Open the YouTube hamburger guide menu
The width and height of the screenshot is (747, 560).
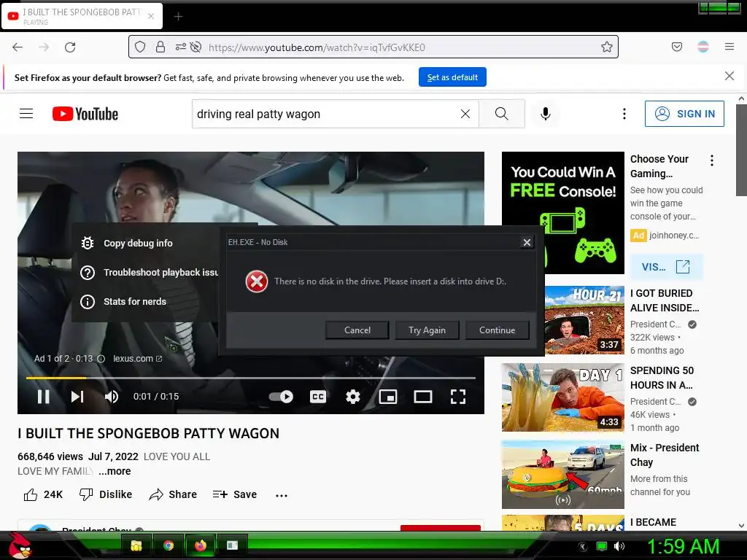coord(26,113)
